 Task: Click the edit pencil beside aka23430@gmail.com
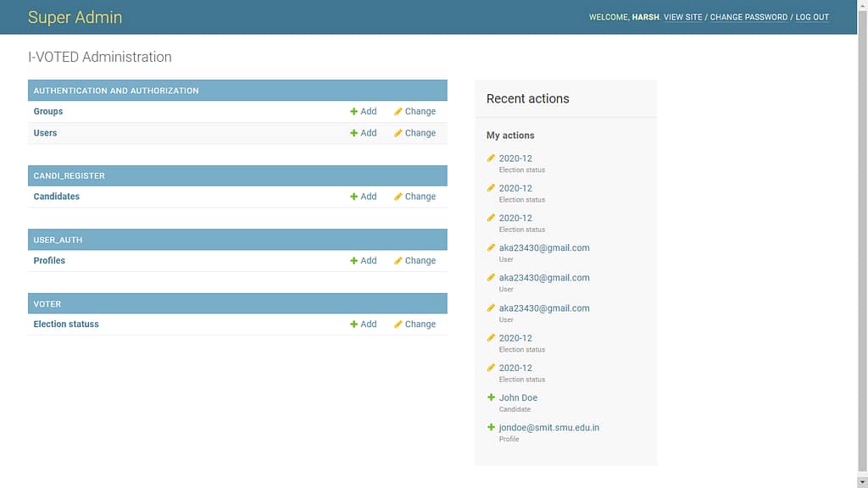click(x=492, y=247)
